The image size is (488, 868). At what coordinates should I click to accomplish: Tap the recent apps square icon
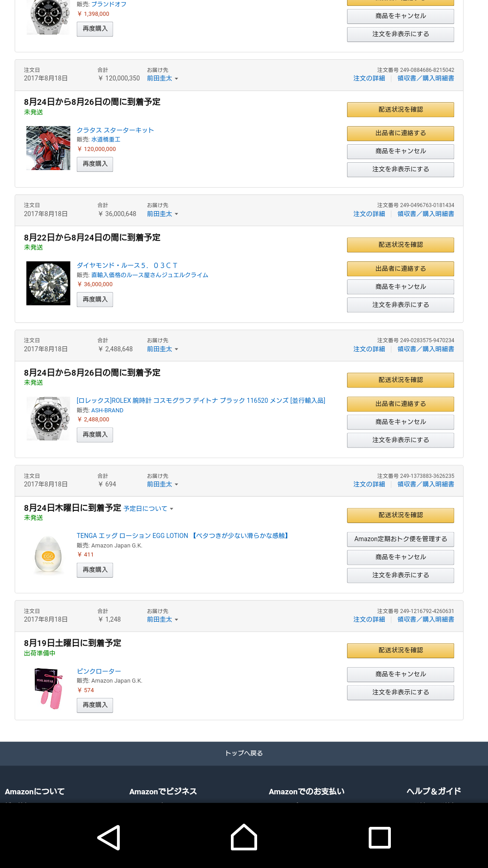380,838
